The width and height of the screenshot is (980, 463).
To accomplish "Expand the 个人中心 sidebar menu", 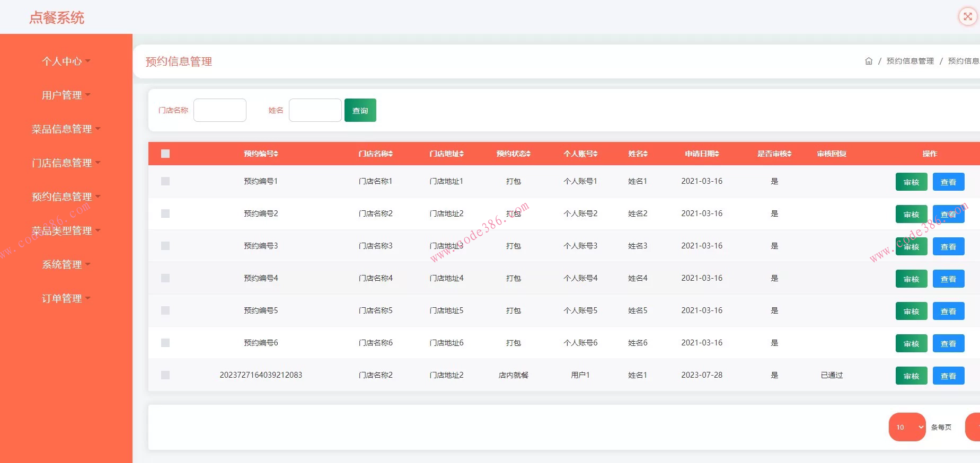I will pyautogui.click(x=66, y=61).
